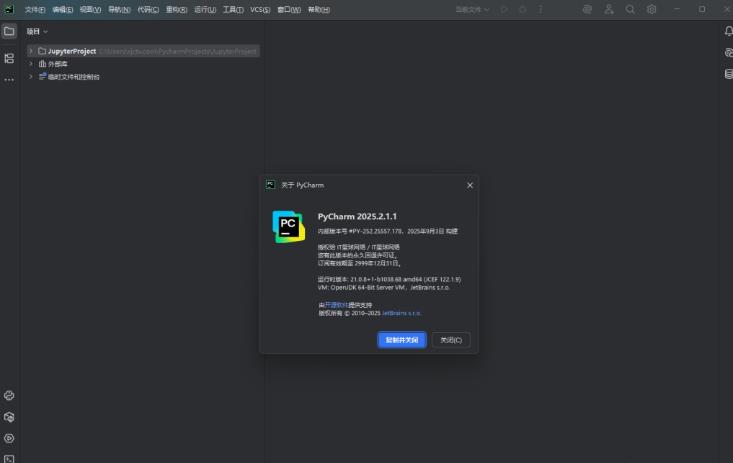Open the 视图(V) menu
This screenshot has width=733, height=463.
point(90,9)
